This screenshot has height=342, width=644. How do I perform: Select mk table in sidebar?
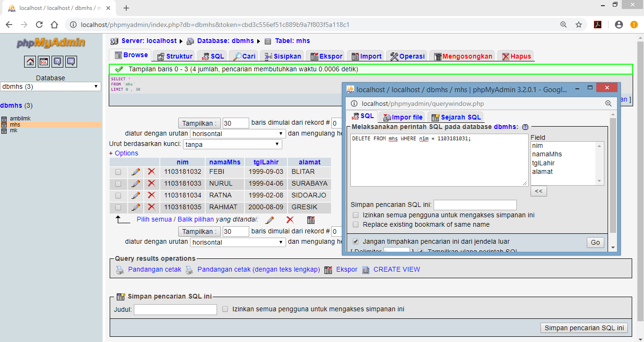tap(13, 130)
